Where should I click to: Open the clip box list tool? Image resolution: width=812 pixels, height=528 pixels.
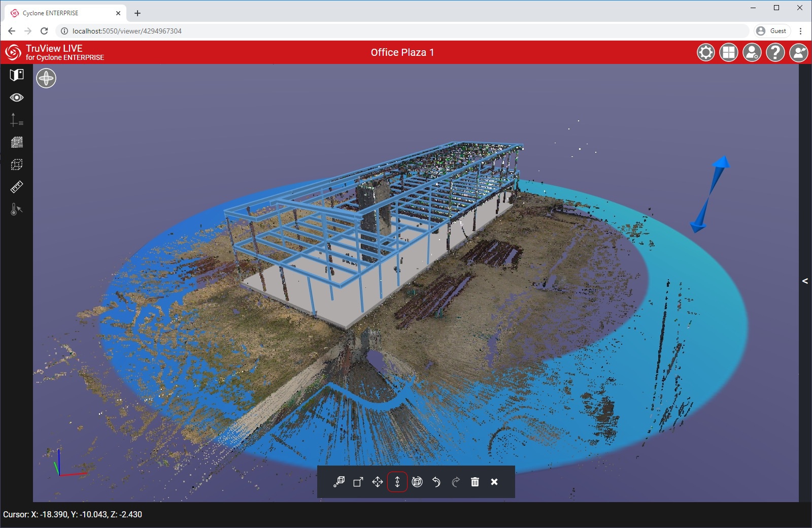point(17,142)
